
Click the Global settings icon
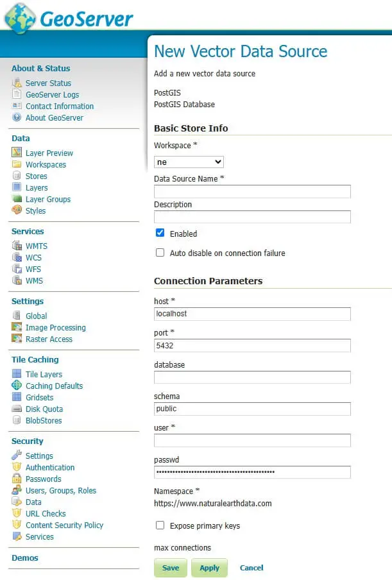click(17, 315)
